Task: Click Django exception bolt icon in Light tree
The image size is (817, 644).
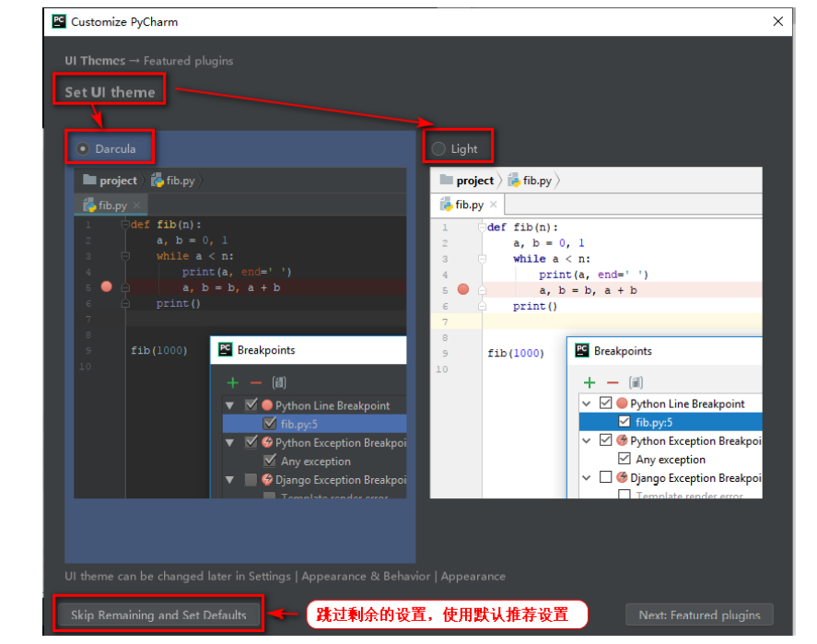Action: pos(622,477)
